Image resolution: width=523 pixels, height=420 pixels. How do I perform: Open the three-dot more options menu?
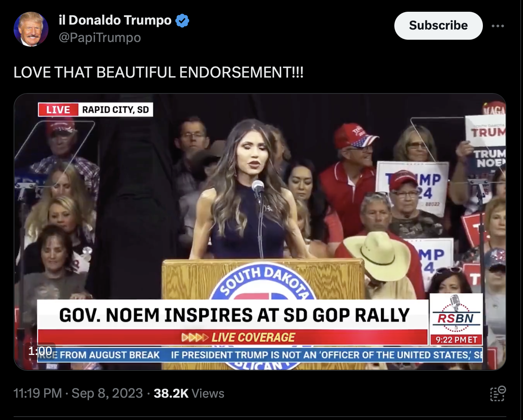[498, 26]
